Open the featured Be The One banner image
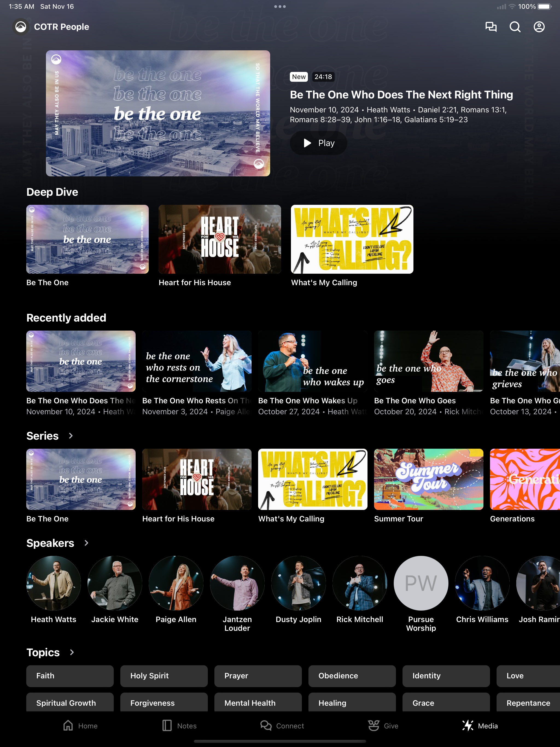 [158, 113]
